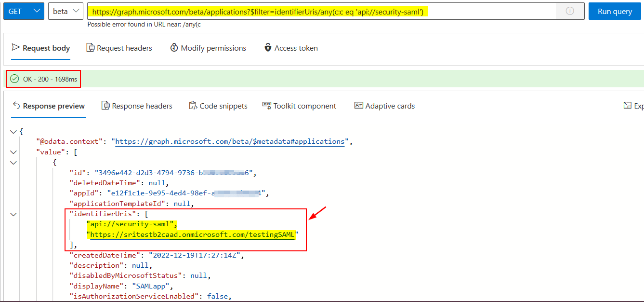Open the Access token view
The image size is (644, 302).
tap(290, 47)
